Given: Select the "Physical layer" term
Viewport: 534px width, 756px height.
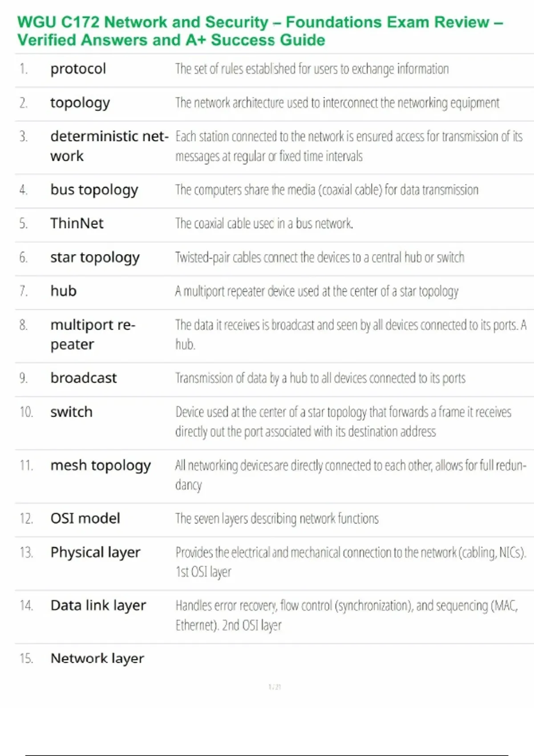Looking at the screenshot, I should (x=95, y=552).
